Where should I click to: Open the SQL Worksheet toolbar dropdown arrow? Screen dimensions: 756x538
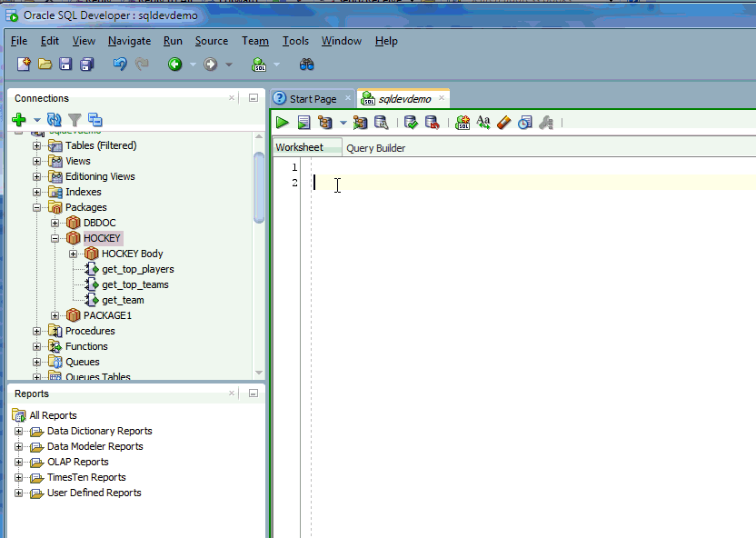[277, 65]
